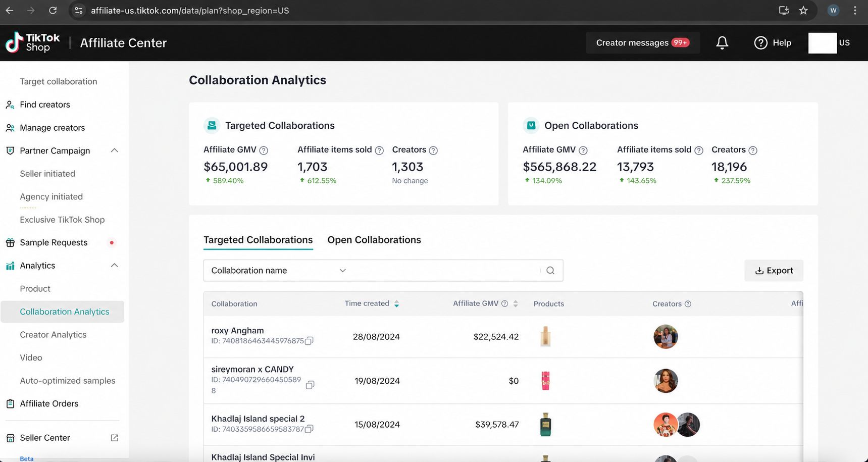Open the browser three-dot menu
The width and height of the screenshot is (868, 462).
point(855,10)
